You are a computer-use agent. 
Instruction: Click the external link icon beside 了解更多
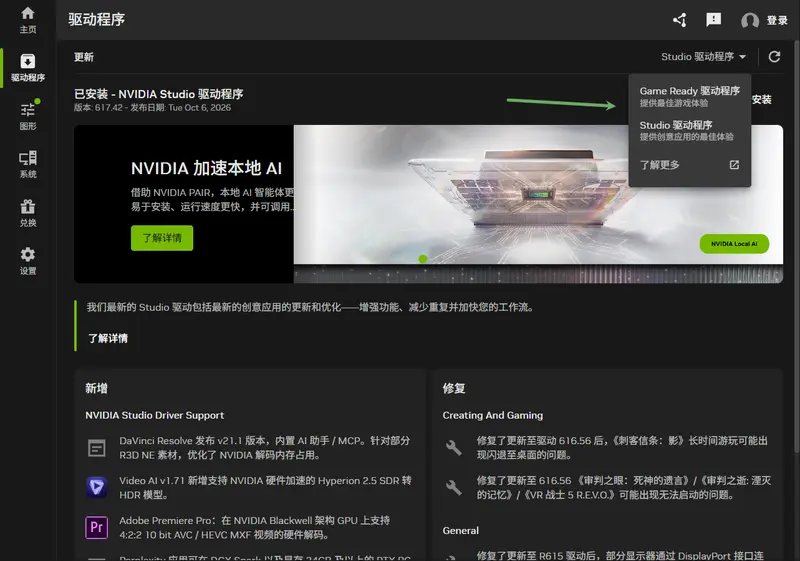tap(734, 165)
